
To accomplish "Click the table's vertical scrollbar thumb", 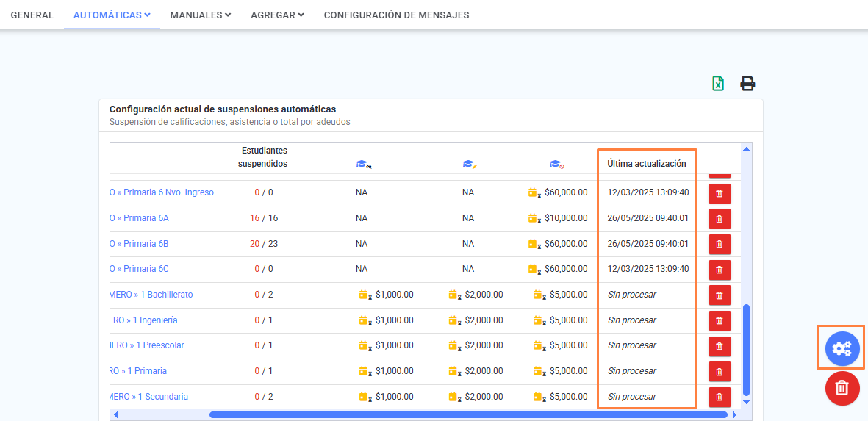I will pos(746,350).
